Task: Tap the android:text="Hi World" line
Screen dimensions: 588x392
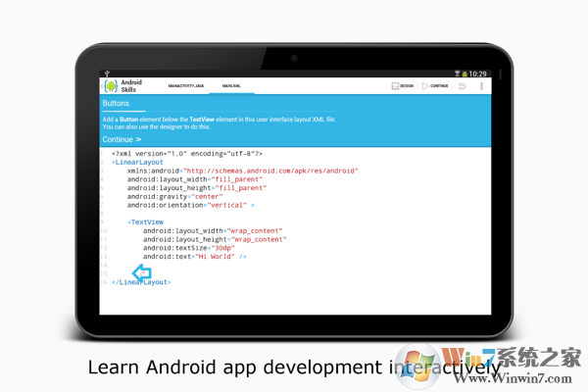Action: click(195, 257)
